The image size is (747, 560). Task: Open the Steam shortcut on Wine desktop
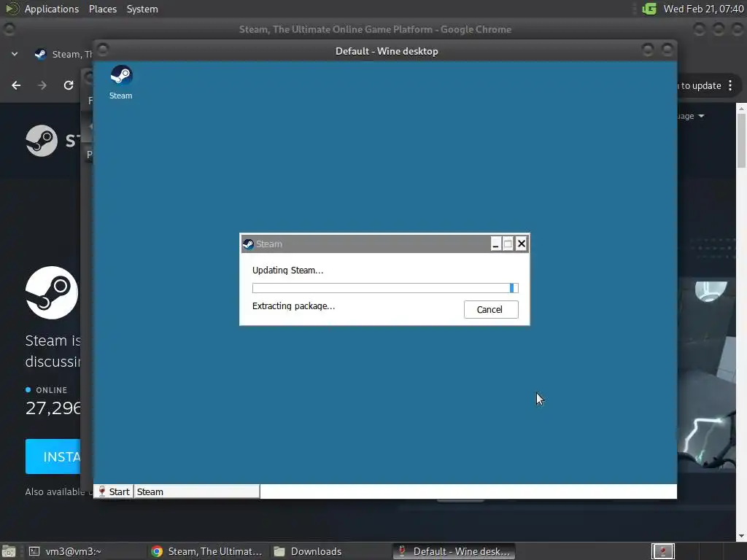[x=121, y=82]
